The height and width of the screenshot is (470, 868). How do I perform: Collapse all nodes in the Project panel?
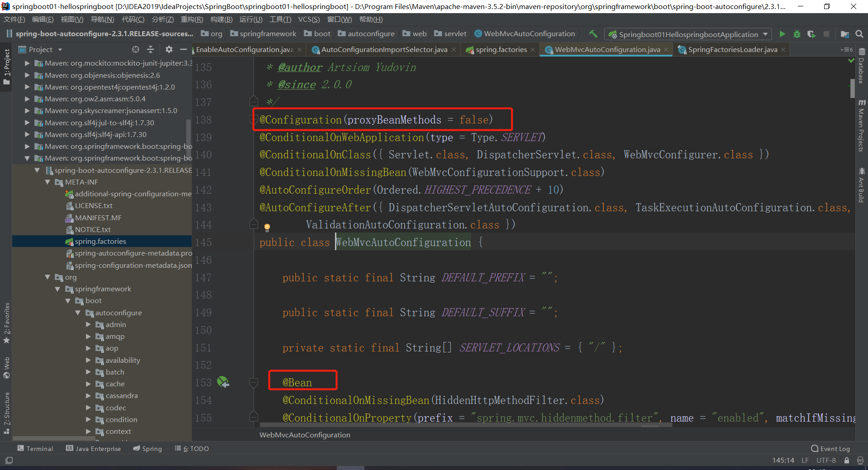(151, 49)
